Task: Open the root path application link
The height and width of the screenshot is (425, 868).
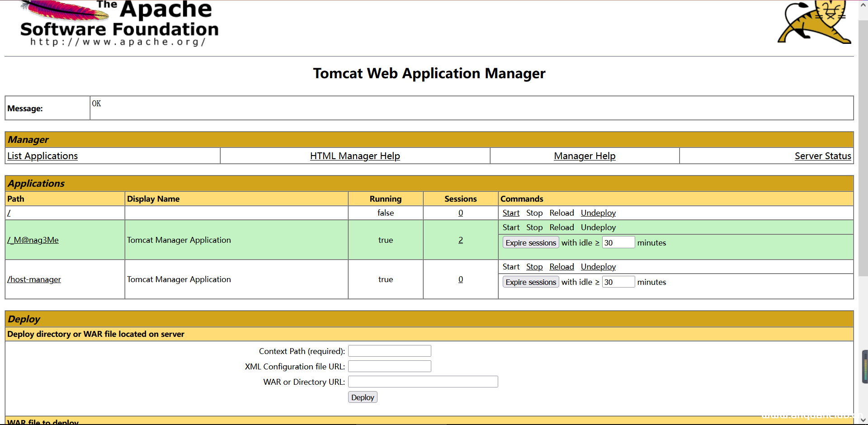Action: click(9, 213)
